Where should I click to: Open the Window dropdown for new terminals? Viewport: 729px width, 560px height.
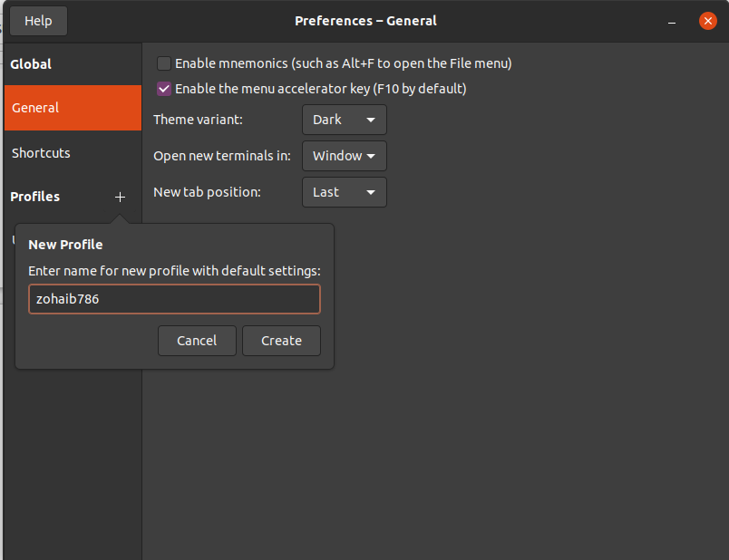tap(345, 156)
